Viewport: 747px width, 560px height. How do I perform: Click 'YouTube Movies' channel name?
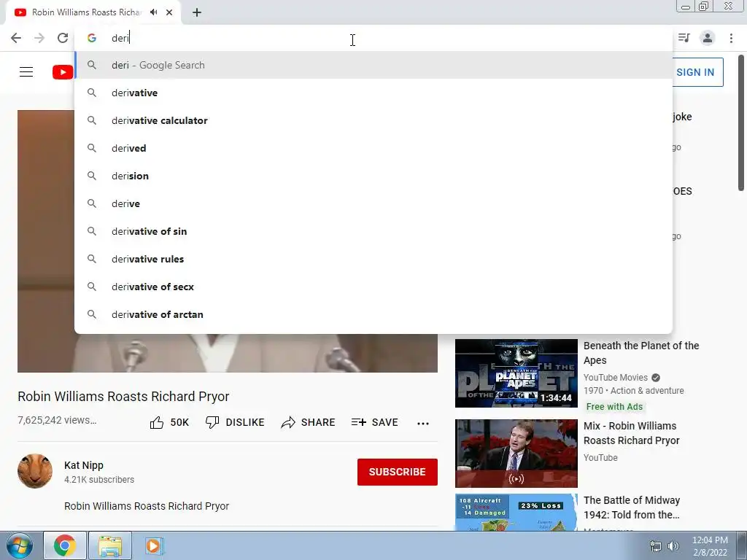click(x=616, y=377)
